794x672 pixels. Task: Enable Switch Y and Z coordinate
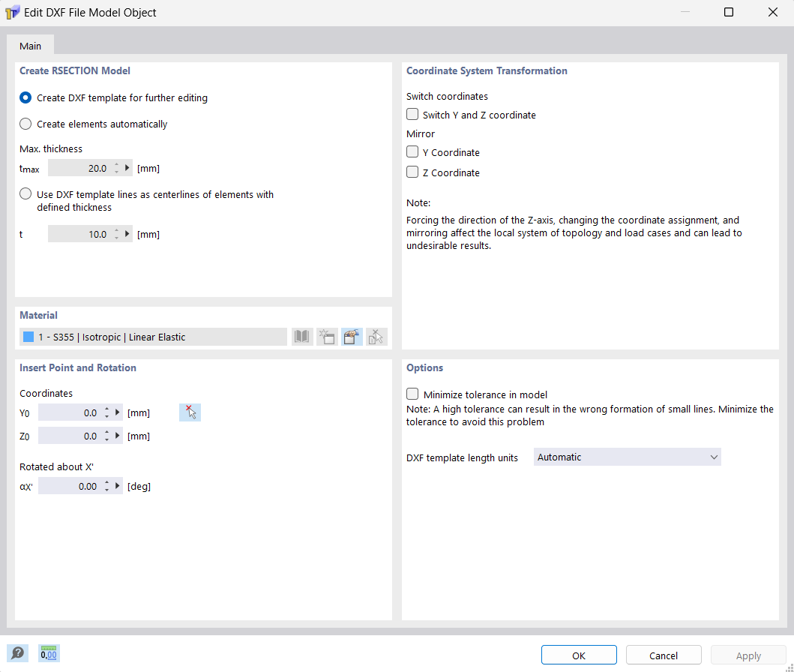click(x=412, y=114)
